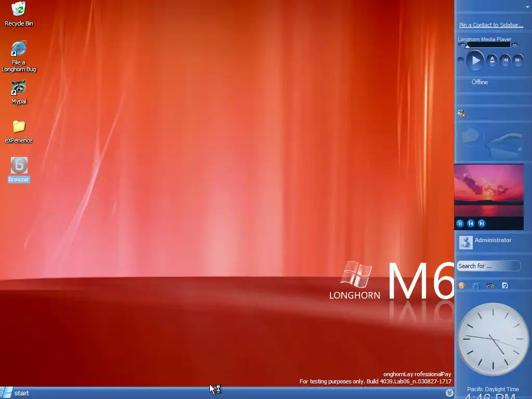Viewport: 532px width, 399px height.
Task: Click the Longhorn Media Player title
Action: coord(484,39)
